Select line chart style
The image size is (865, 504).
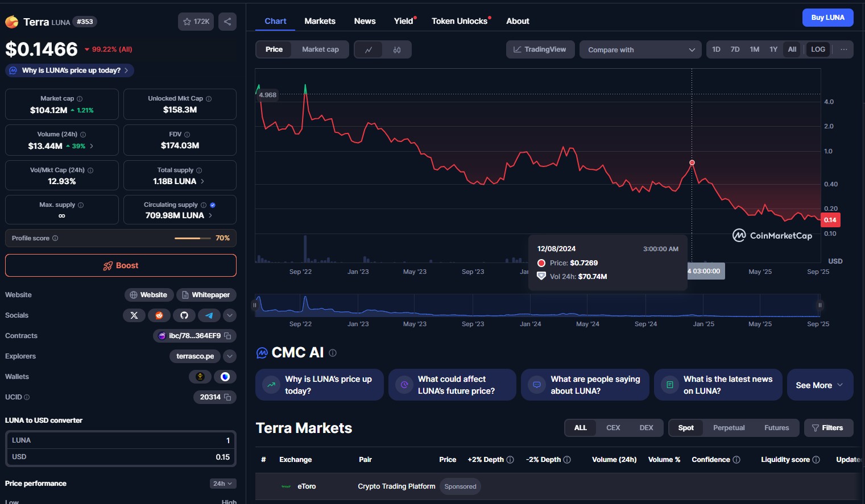369,50
